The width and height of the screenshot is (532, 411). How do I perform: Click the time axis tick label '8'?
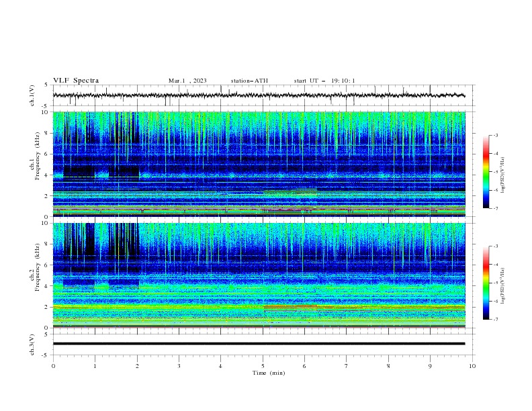click(x=388, y=366)
